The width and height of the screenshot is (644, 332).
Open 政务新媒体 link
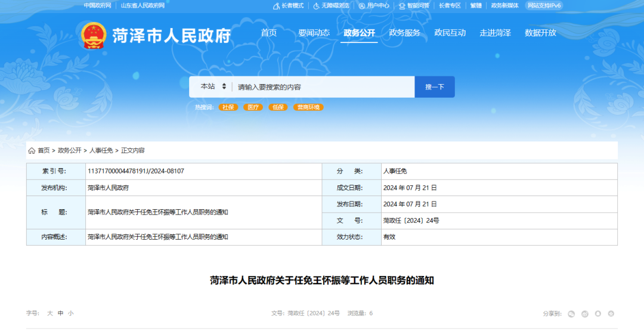coord(505,6)
